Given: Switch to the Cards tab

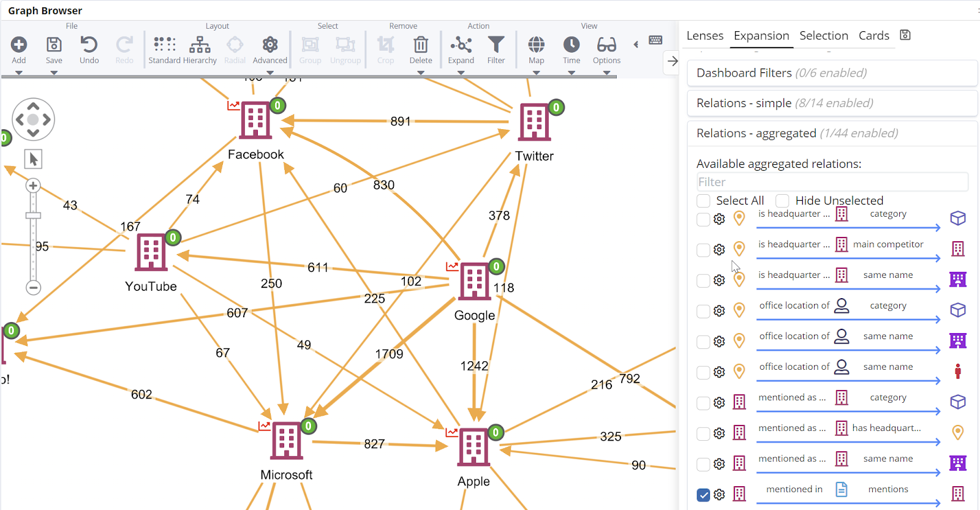Looking at the screenshot, I should click(874, 36).
